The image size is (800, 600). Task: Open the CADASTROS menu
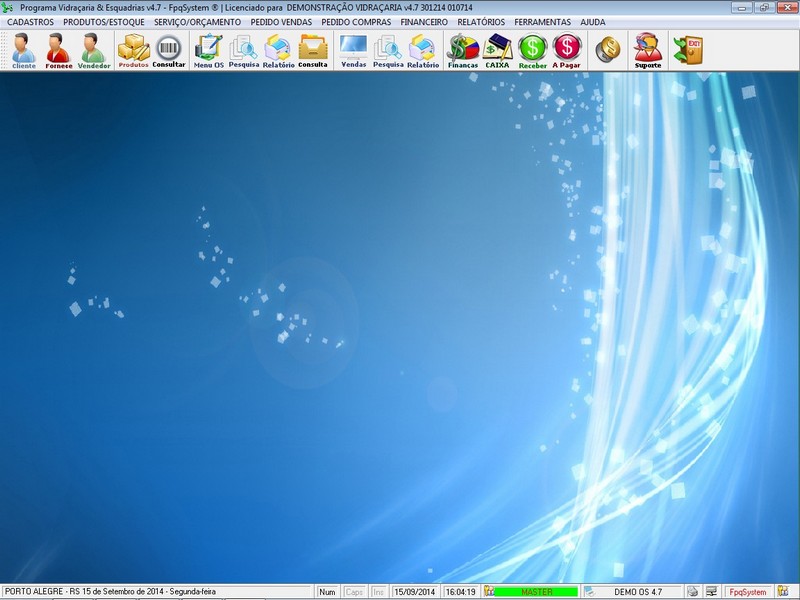[30, 21]
